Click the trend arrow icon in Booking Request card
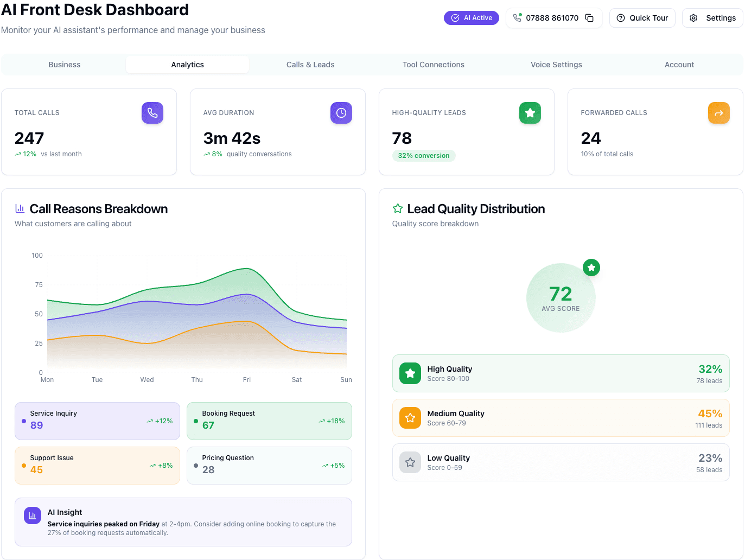Image resolution: width=745 pixels, height=560 pixels. [322, 421]
